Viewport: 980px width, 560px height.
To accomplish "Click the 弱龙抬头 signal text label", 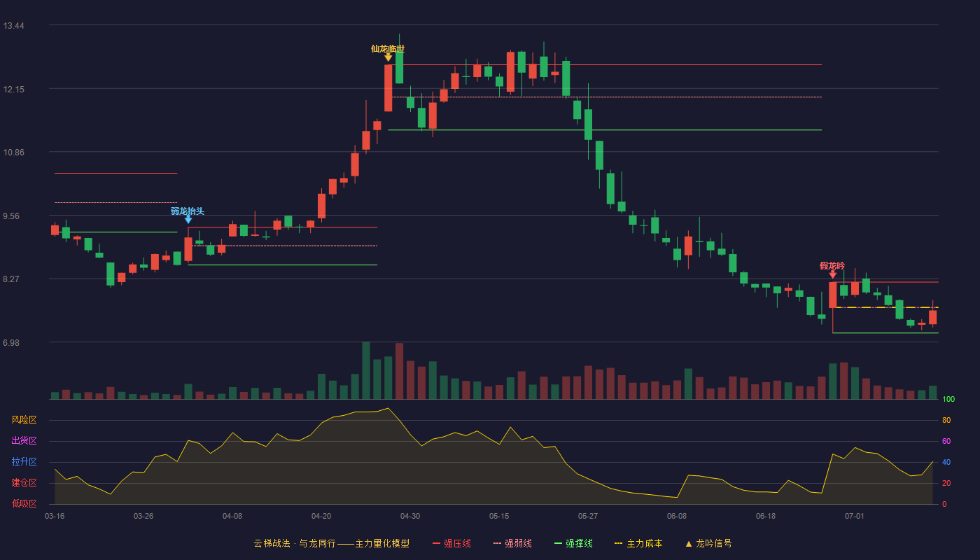I will point(188,211).
